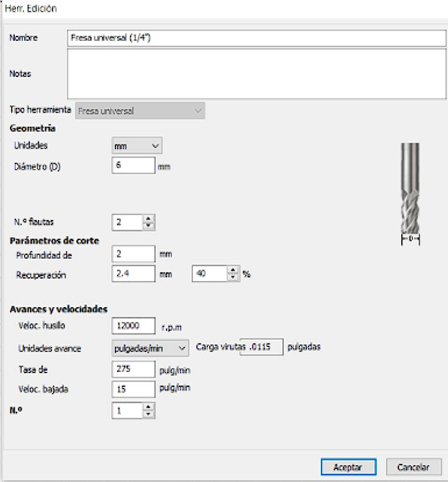The image size is (448, 482).
Task: Click the tool N.º value box
Action: (128, 411)
